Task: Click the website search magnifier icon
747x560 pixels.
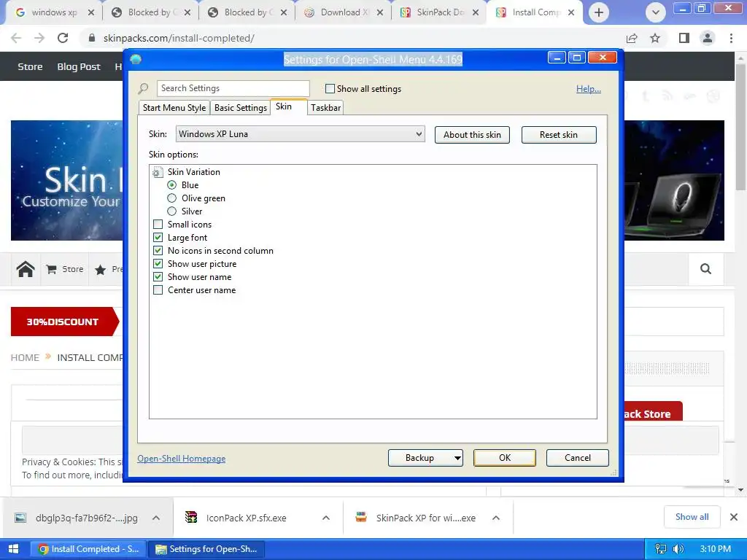Action: 705,269
